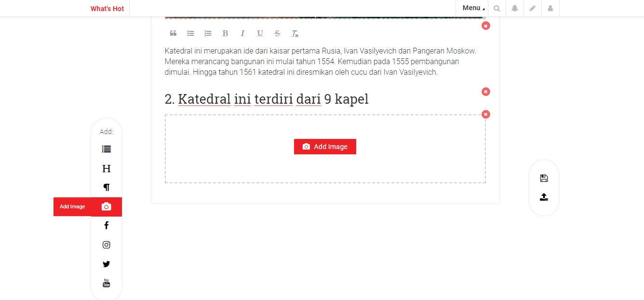644x300 pixels.
Task: Apply blockquote formatting from editor toolbar
Action: pos(173,33)
